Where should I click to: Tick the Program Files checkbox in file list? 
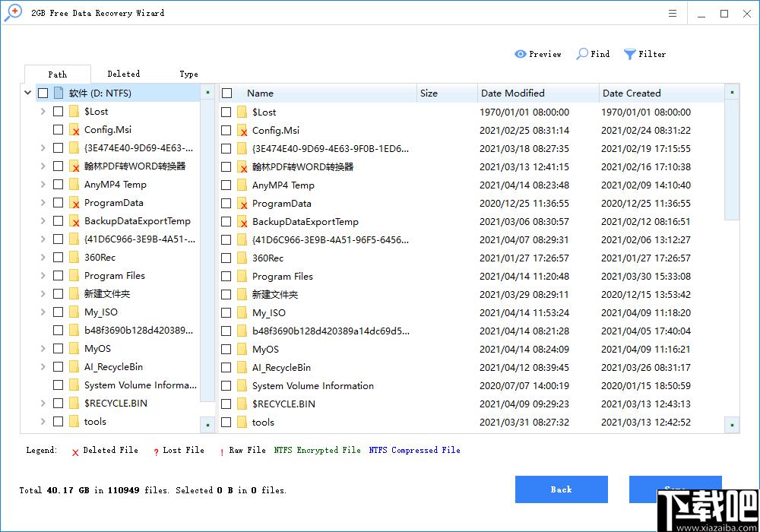point(226,277)
